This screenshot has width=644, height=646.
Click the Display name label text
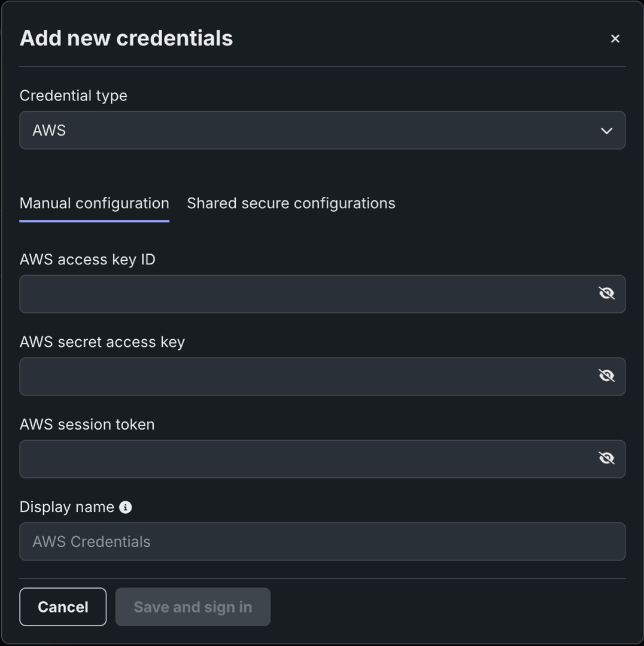[67, 507]
